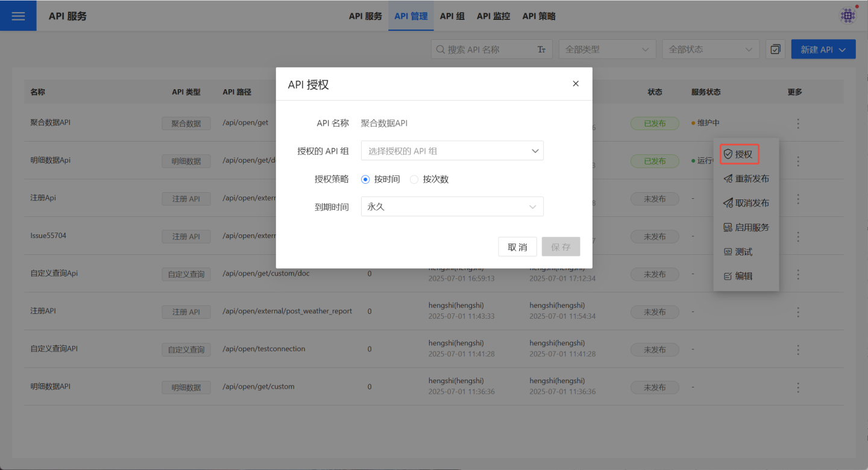Click three-dot menu for Issue55704 row
This screenshot has width=868, height=470.
tap(798, 236)
